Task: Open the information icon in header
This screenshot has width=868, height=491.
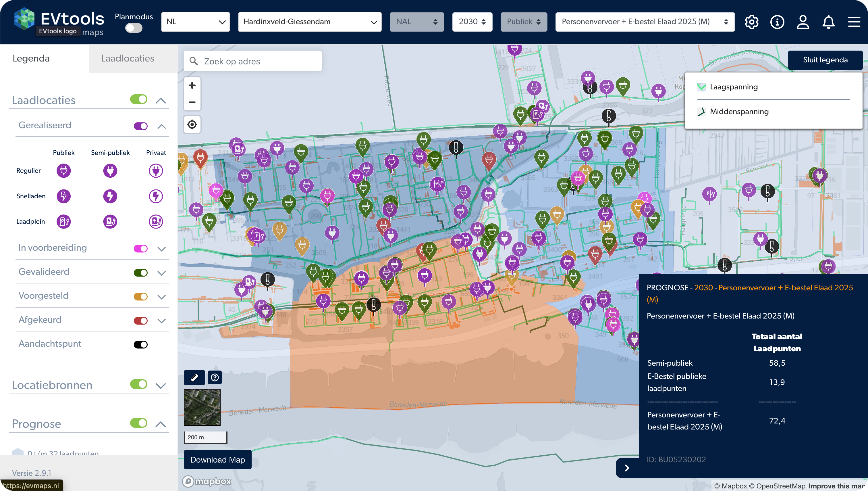Action: point(777,22)
